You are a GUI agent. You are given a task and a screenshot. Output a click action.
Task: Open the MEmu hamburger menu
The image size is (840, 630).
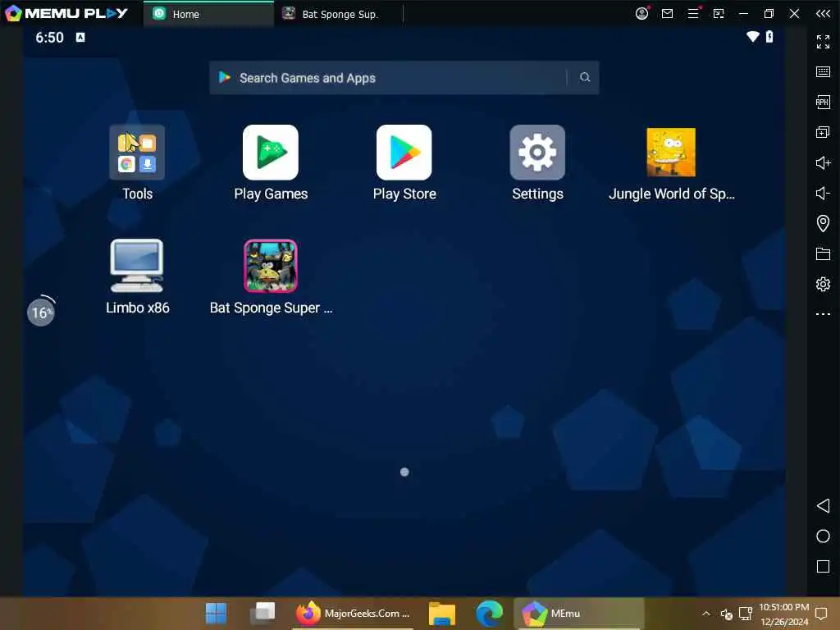point(693,13)
